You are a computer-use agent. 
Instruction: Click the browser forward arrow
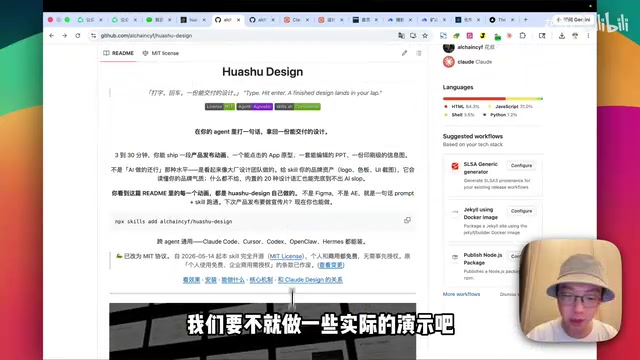pos(64,36)
